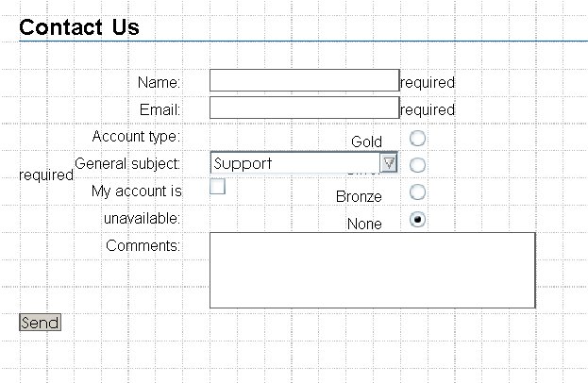This screenshot has width=588, height=383.
Task: Click the 'General subject:' label
Action: [x=127, y=164]
